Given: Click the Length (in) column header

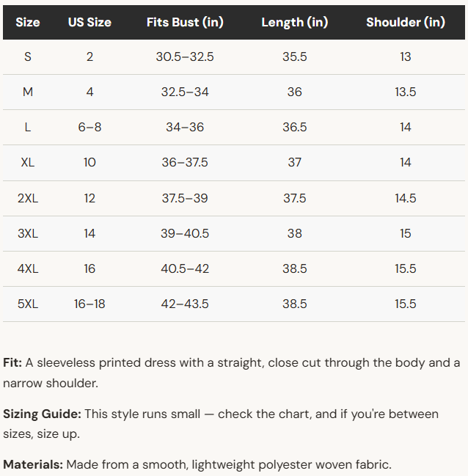Looking at the screenshot, I should coord(295,22).
